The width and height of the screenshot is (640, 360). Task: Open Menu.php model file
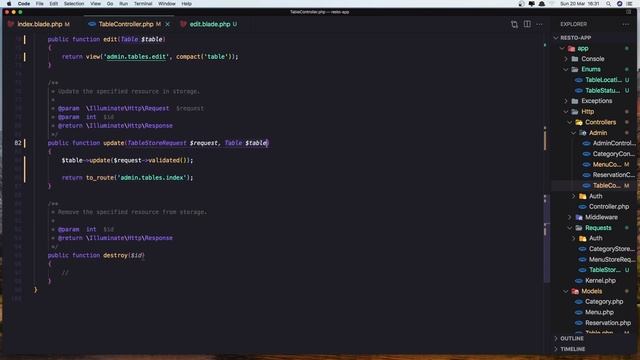coord(599,313)
